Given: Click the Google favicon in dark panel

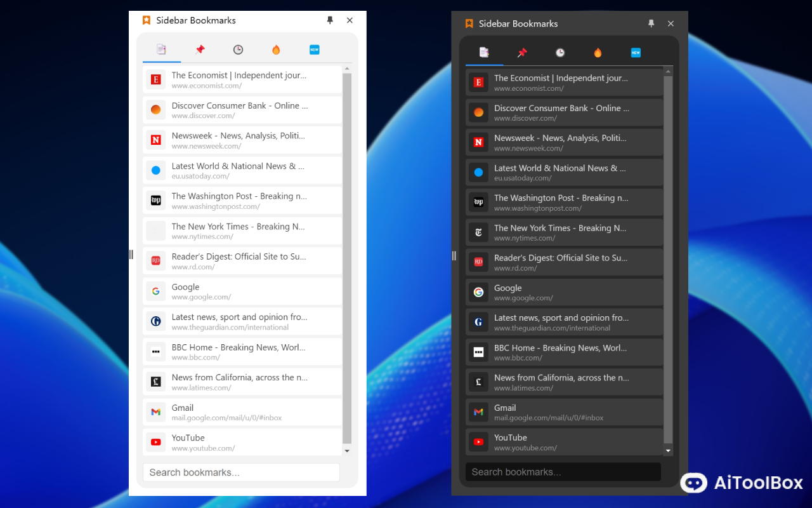Looking at the screenshot, I should point(478,292).
